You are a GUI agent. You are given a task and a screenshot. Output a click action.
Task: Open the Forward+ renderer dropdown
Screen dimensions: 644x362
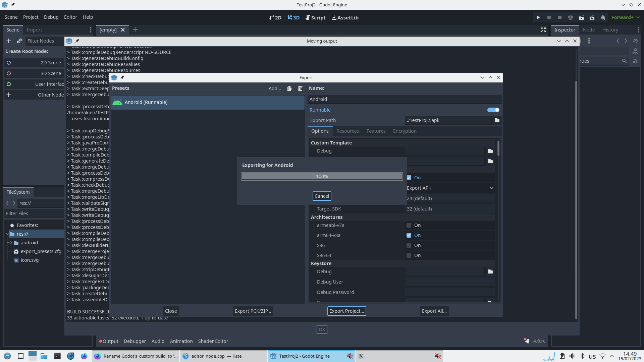click(625, 17)
